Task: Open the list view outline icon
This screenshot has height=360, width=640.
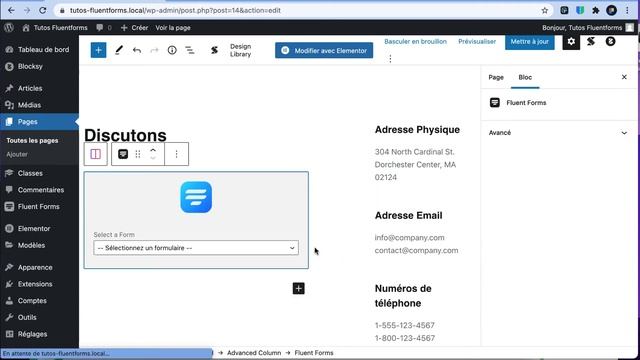Action: (190, 50)
